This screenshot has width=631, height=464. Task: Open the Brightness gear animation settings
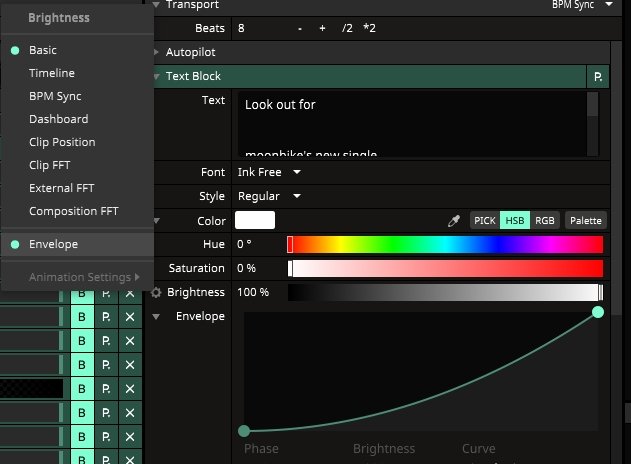156,292
